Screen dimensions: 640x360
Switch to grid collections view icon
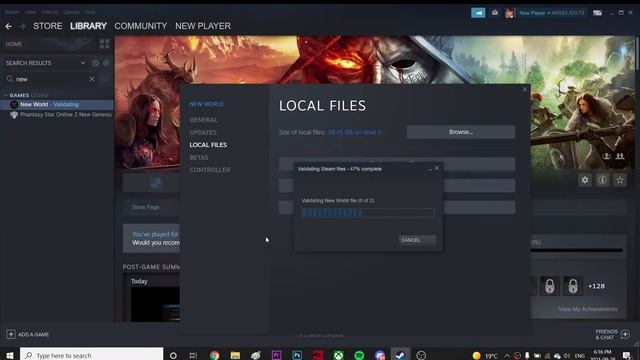pos(104,44)
